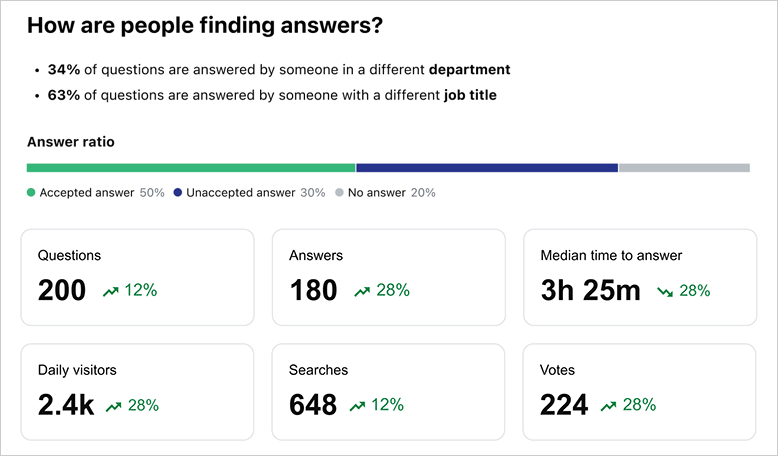Open the Daily visitors stat card
The height and width of the screenshot is (456, 778).
click(x=137, y=392)
